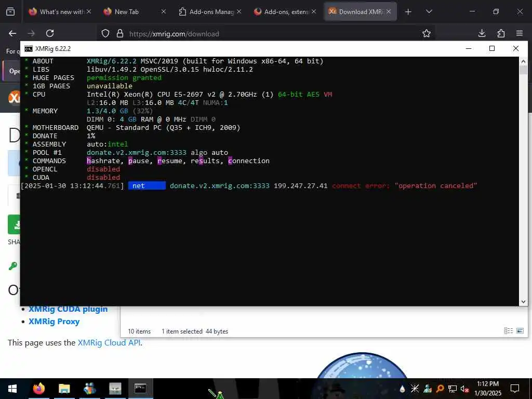Switch to "Add-ons, extensions" tab
The height and width of the screenshot is (399, 532).
coord(285,11)
